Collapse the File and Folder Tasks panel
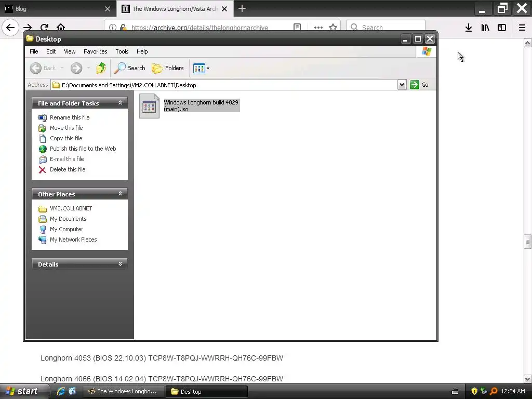This screenshot has width=532, height=399. tap(120, 103)
